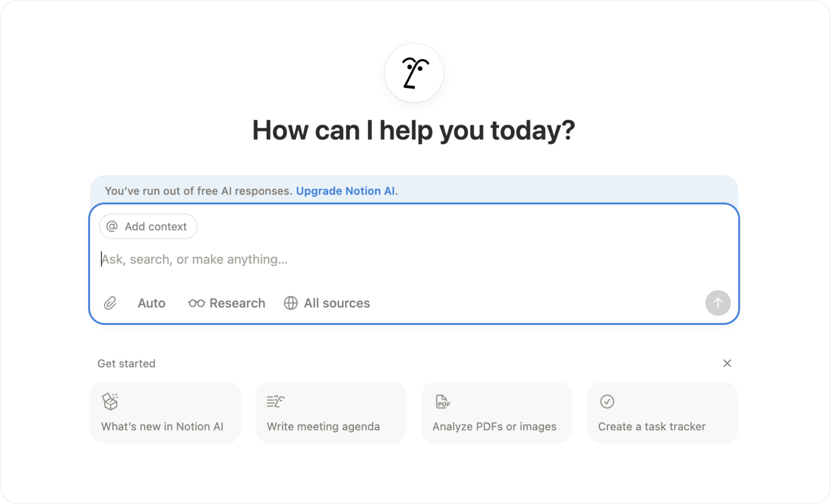This screenshot has width=831, height=504.
Task: Click the task tracker checkmark icon
Action: [607, 401]
